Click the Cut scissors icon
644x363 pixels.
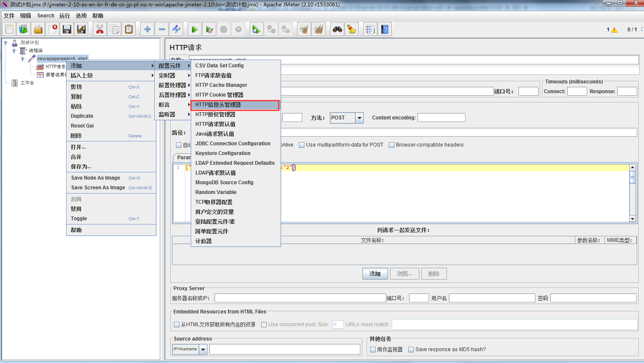[x=100, y=29]
